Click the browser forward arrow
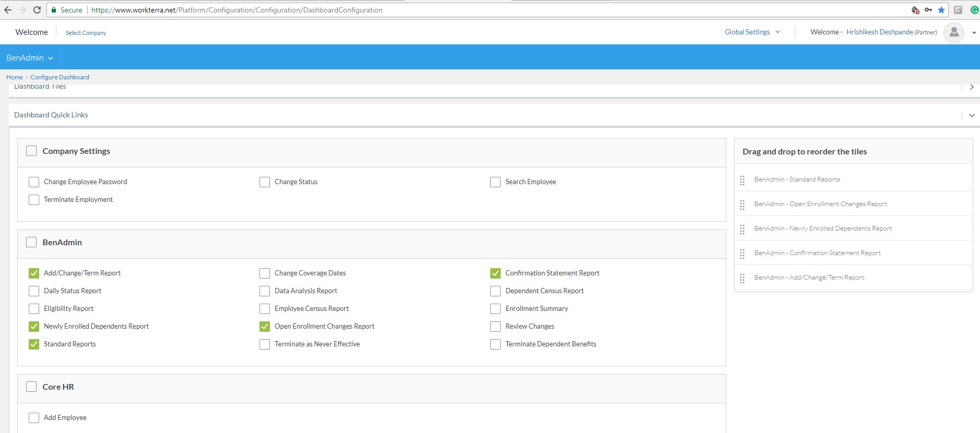This screenshot has height=433, width=980. point(22,10)
